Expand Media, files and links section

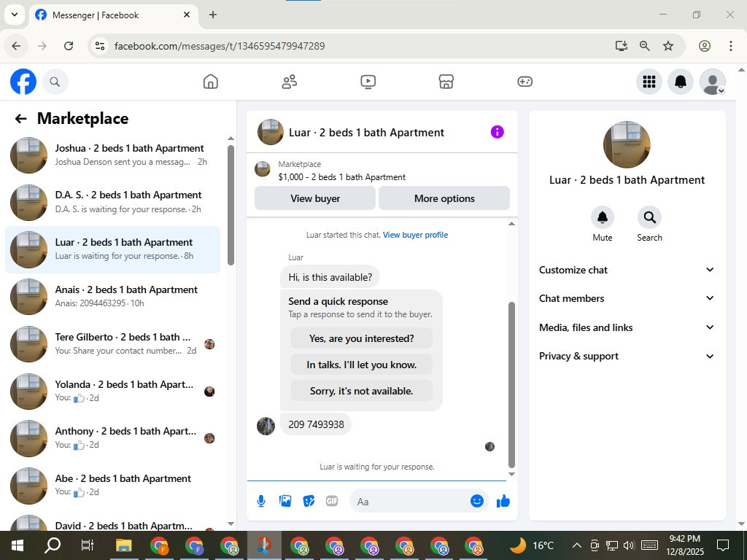627,327
